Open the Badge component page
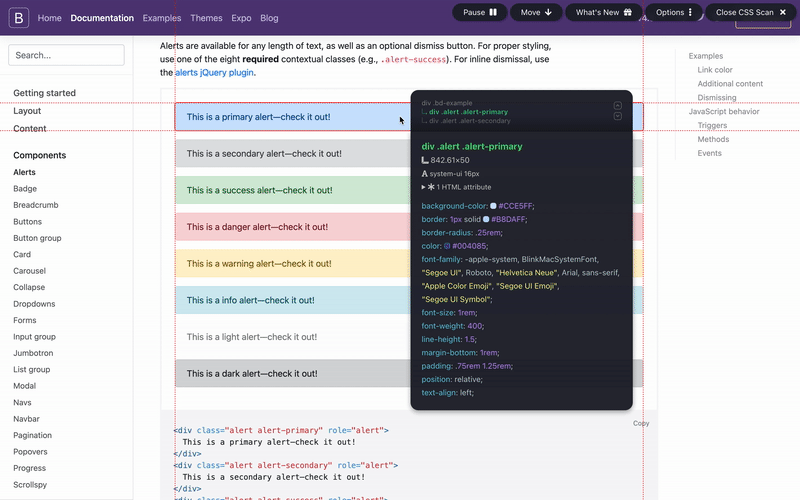This screenshot has width=800, height=500. 25,189
